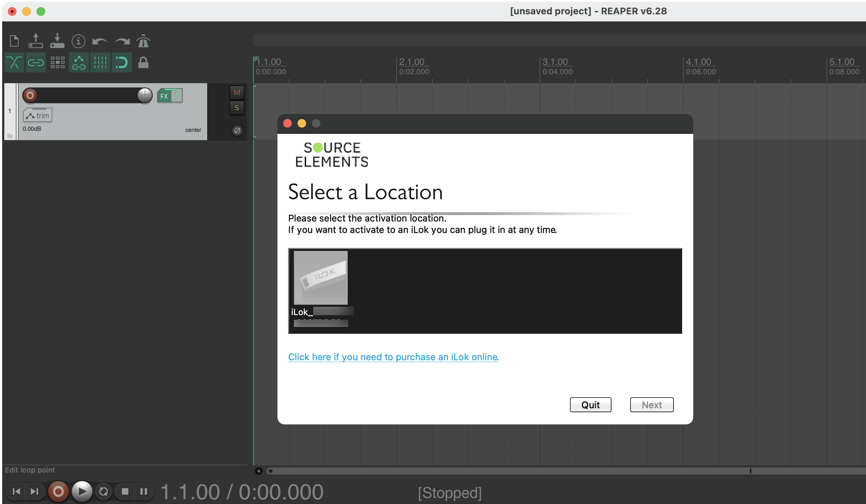Click the Quit button in the dialog
This screenshot has width=866, height=504.
[x=590, y=405]
